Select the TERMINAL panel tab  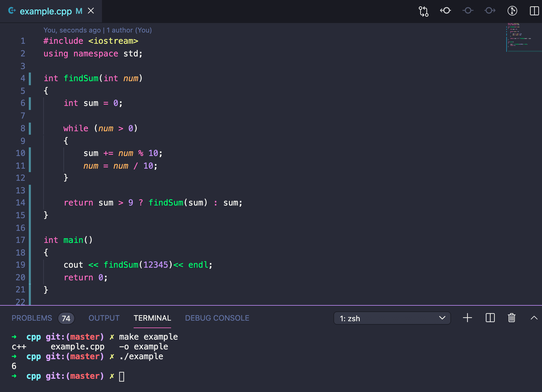(152, 318)
